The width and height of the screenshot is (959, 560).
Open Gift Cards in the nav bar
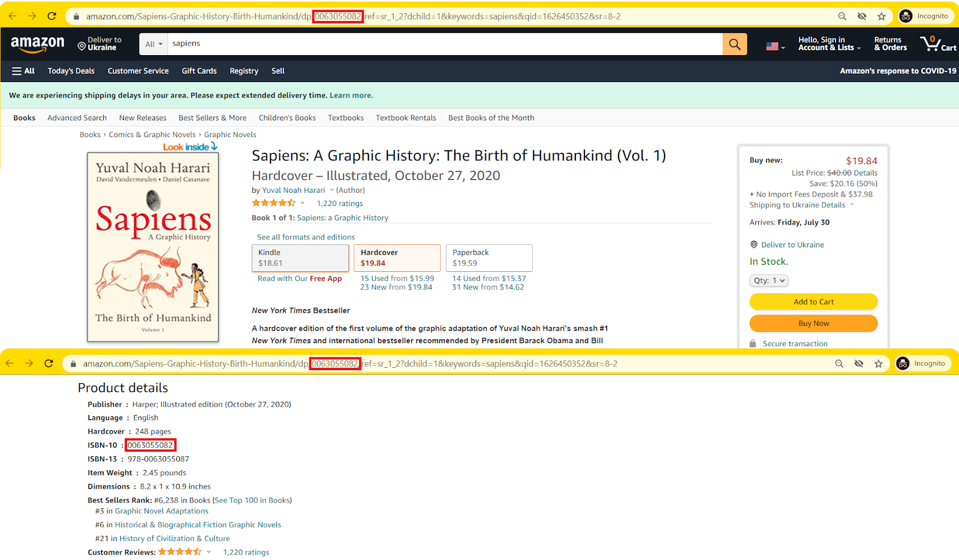pos(199,71)
